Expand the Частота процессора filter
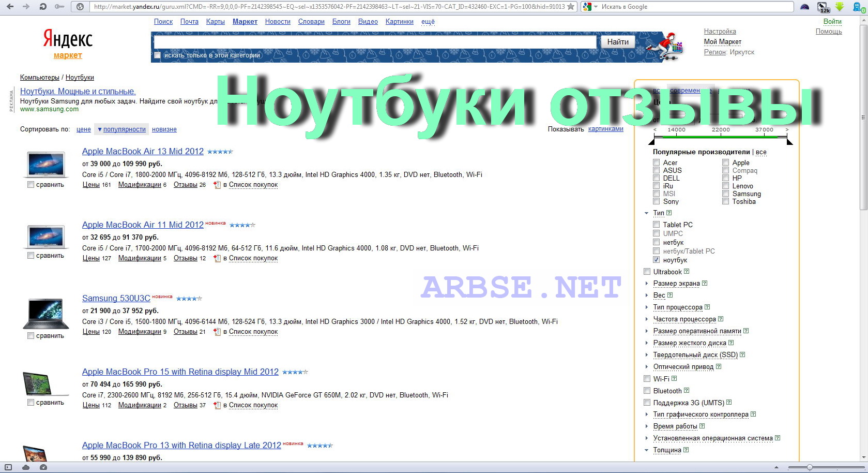Viewport: 868px width, 473px height. point(647,319)
